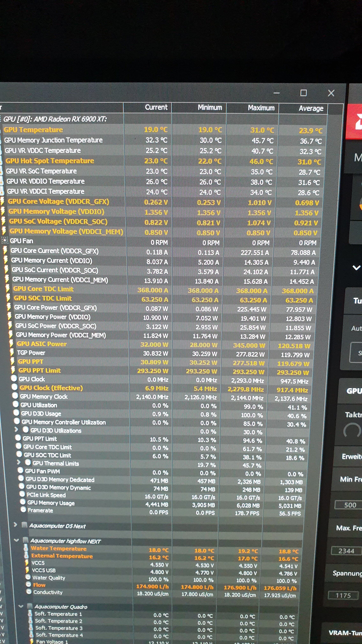Expand the GPU Thermal Limits group

19,462
